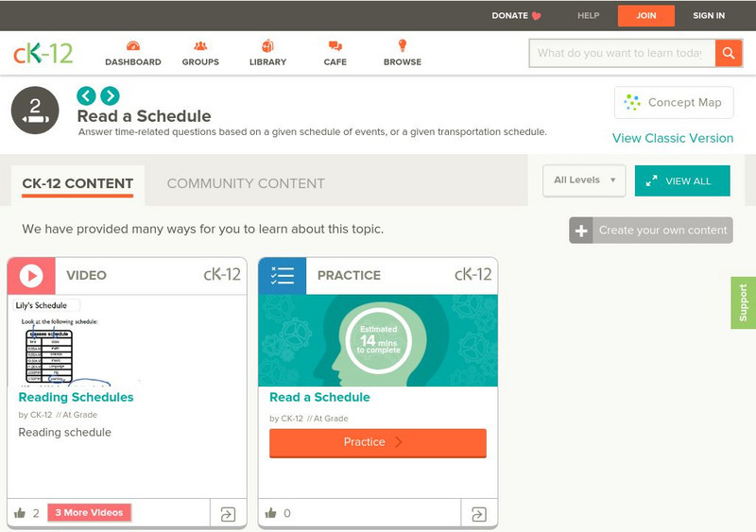Click the Practice card checklist icon

pyautogui.click(x=282, y=276)
